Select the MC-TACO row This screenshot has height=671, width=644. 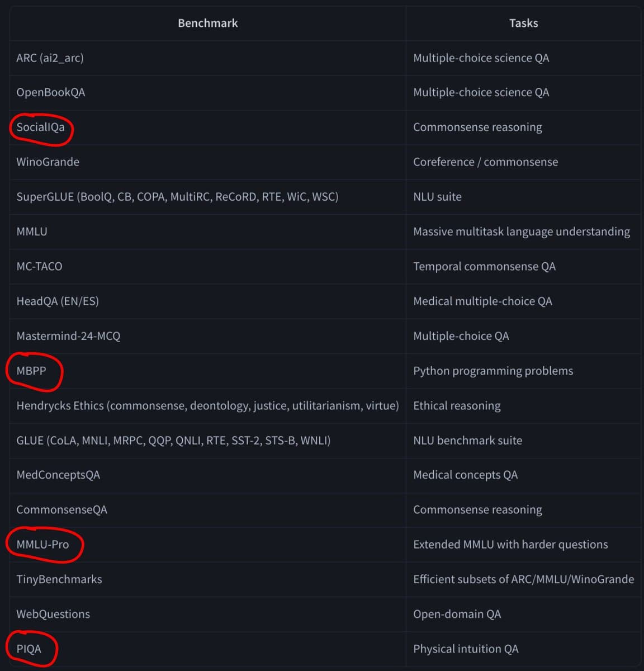tap(325, 266)
